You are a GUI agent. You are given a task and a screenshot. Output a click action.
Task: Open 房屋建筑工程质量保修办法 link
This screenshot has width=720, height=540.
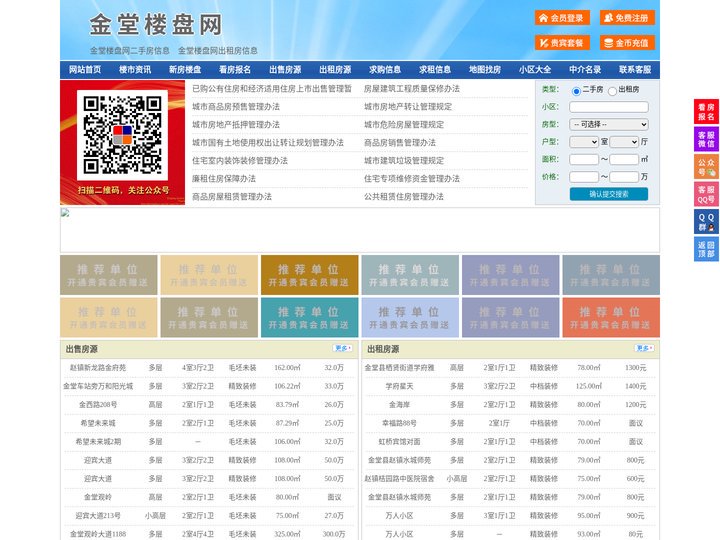click(x=412, y=89)
